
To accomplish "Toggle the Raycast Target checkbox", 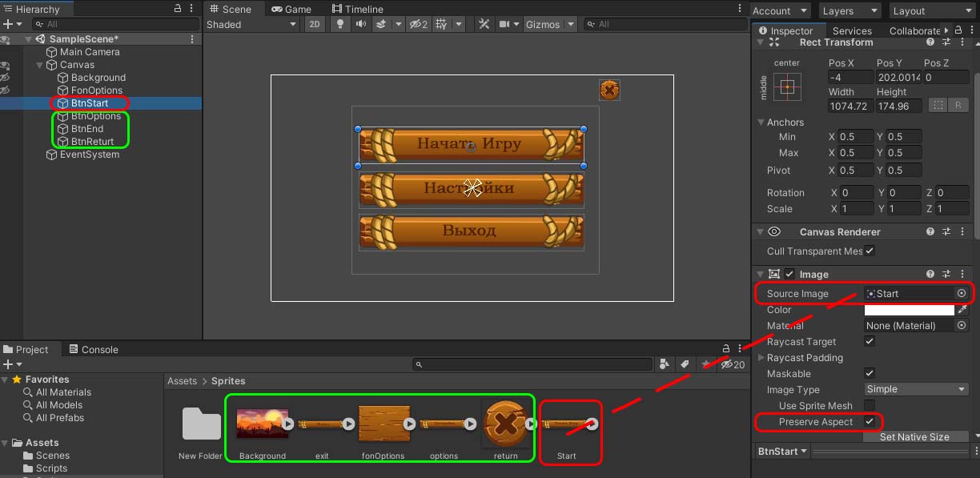I will tap(870, 342).
